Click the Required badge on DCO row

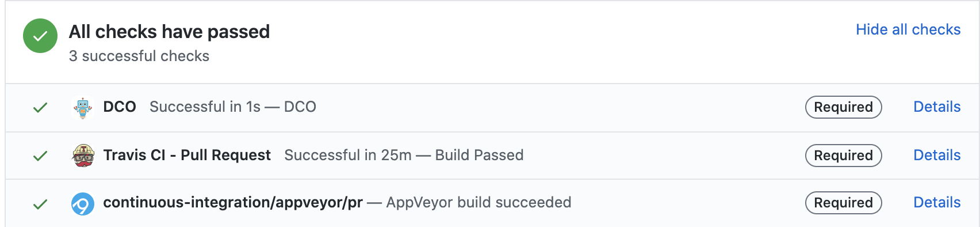844,107
